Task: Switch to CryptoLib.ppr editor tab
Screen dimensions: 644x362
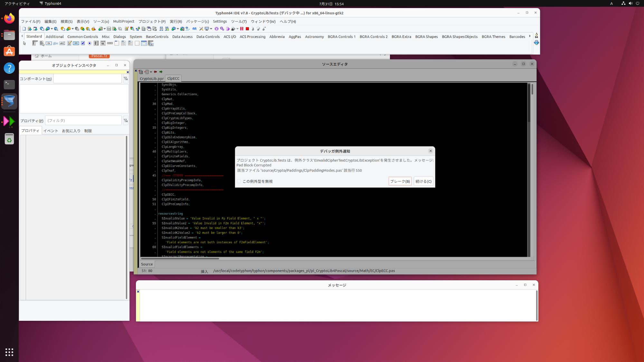Action: pyautogui.click(x=152, y=79)
